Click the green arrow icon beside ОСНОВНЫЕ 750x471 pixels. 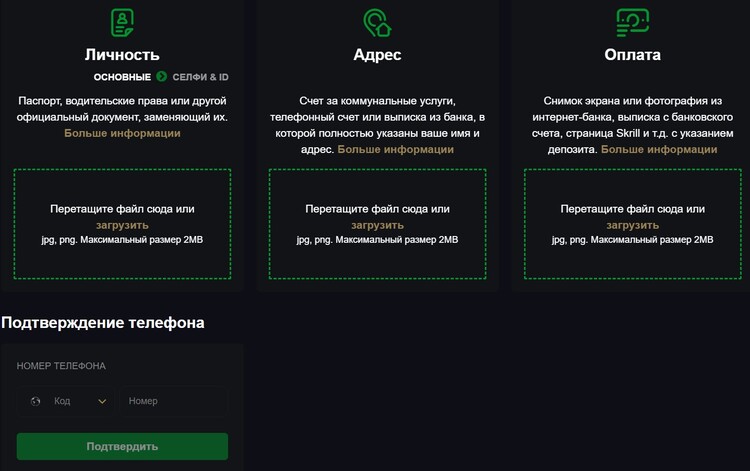[161, 76]
